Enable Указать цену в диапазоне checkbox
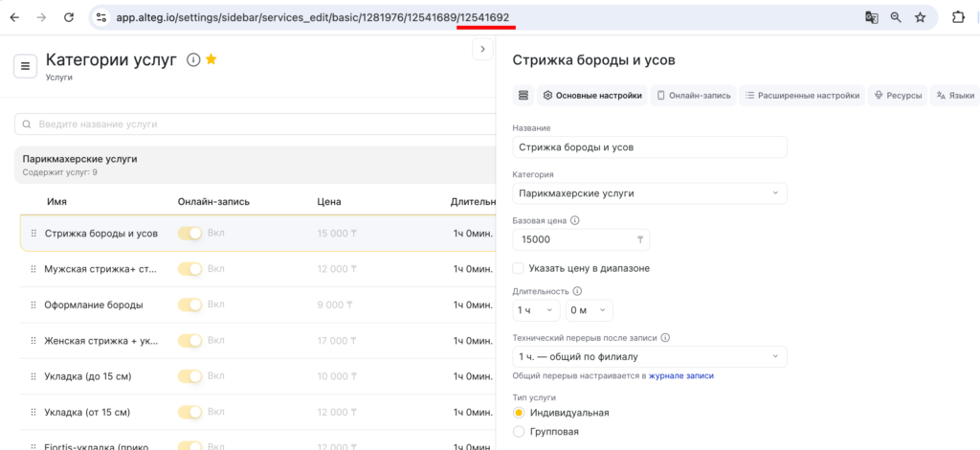 click(519, 268)
